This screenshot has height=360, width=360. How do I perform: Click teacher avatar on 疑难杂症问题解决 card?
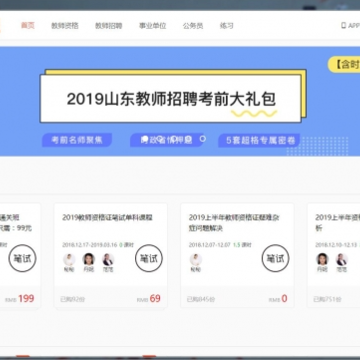coord(196,260)
